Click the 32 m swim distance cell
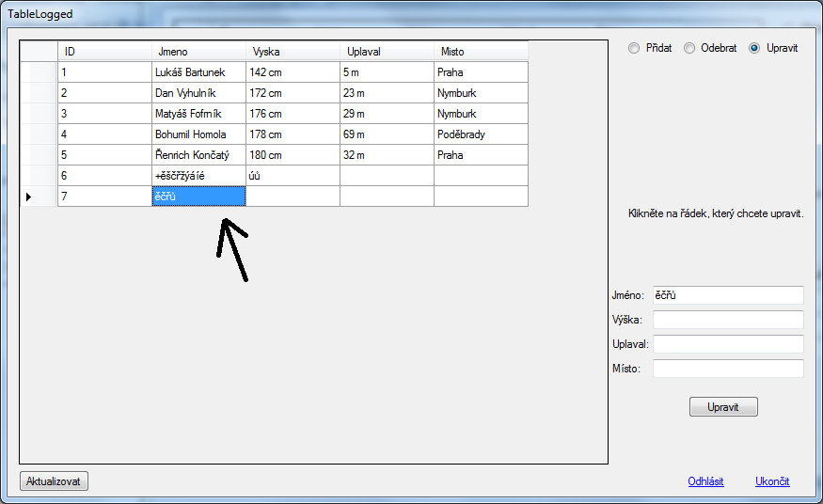 tap(387, 155)
